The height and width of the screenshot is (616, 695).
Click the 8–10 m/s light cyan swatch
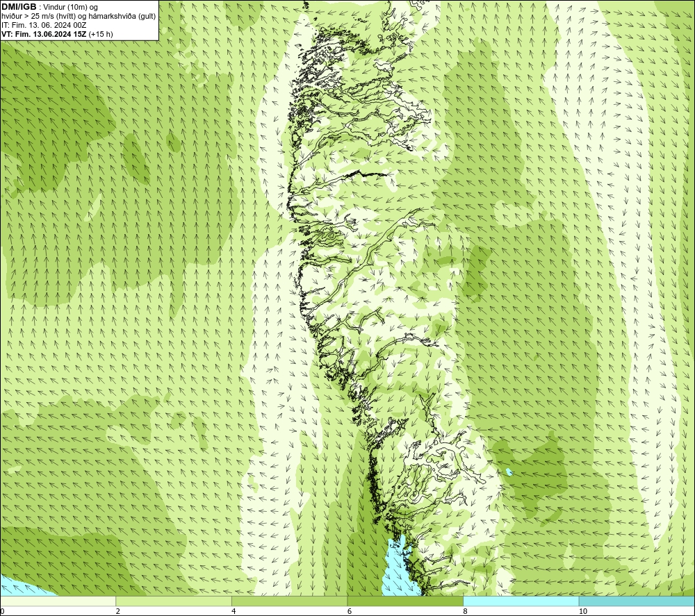521,601
